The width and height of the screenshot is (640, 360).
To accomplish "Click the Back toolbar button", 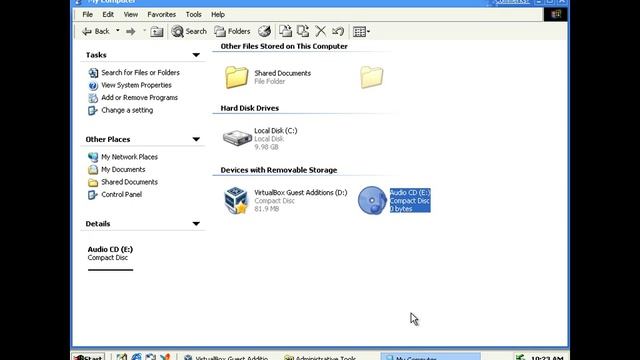I will click(96, 31).
